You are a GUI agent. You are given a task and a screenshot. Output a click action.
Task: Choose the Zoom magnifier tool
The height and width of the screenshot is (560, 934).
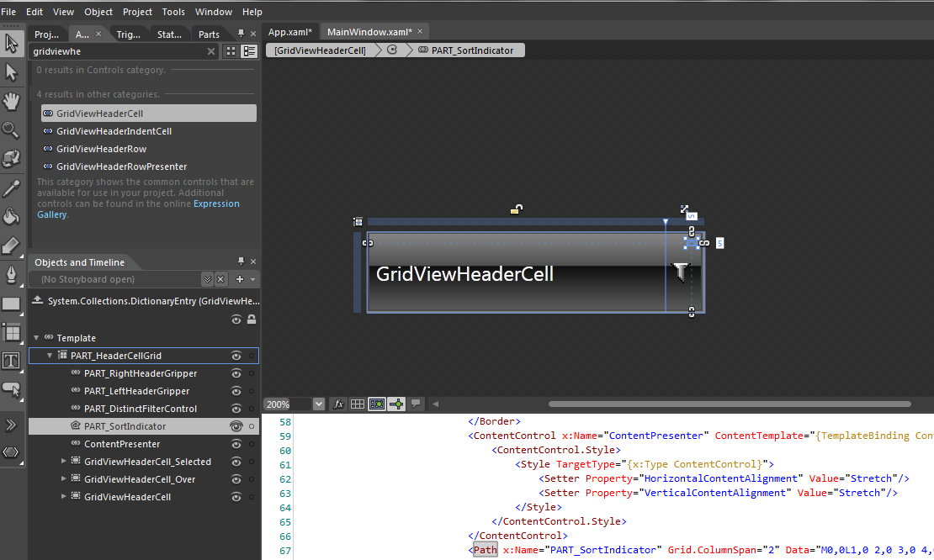(x=11, y=130)
